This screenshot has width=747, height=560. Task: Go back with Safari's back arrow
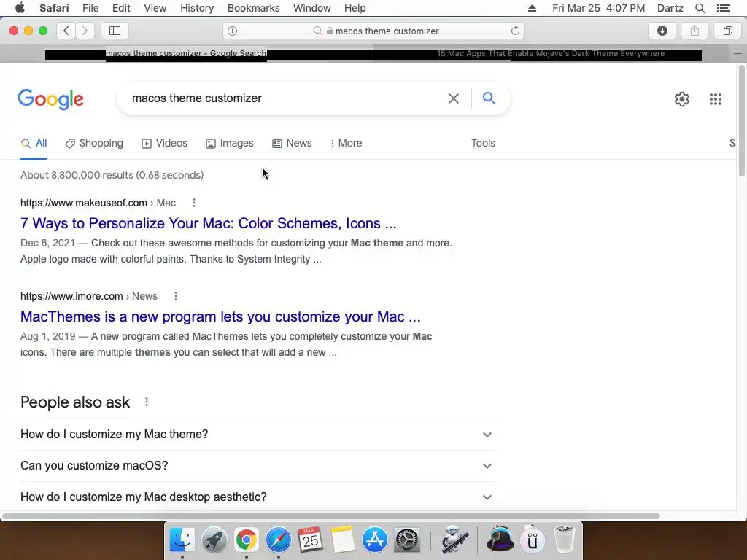[x=66, y=31]
